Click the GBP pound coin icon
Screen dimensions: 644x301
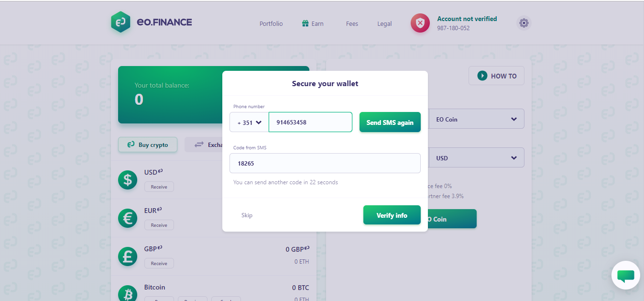tap(128, 256)
